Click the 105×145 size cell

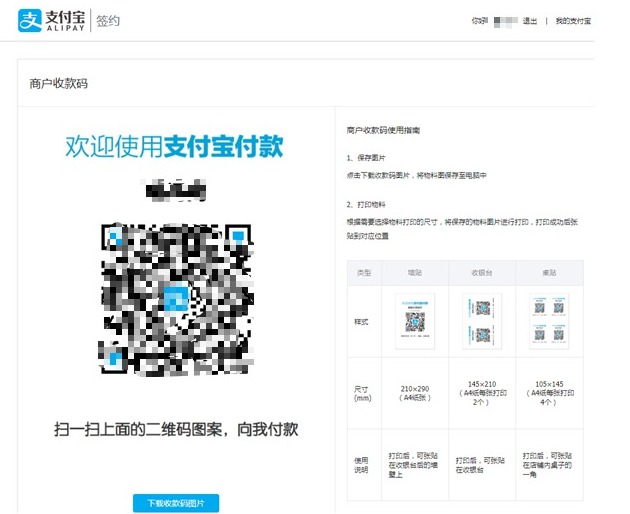[550, 393]
